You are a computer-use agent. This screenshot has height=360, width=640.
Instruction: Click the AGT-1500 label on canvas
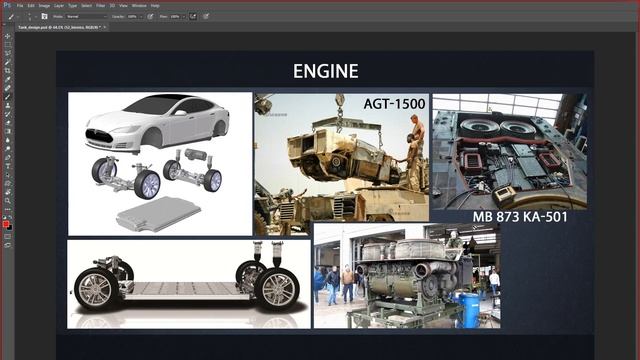point(394,104)
